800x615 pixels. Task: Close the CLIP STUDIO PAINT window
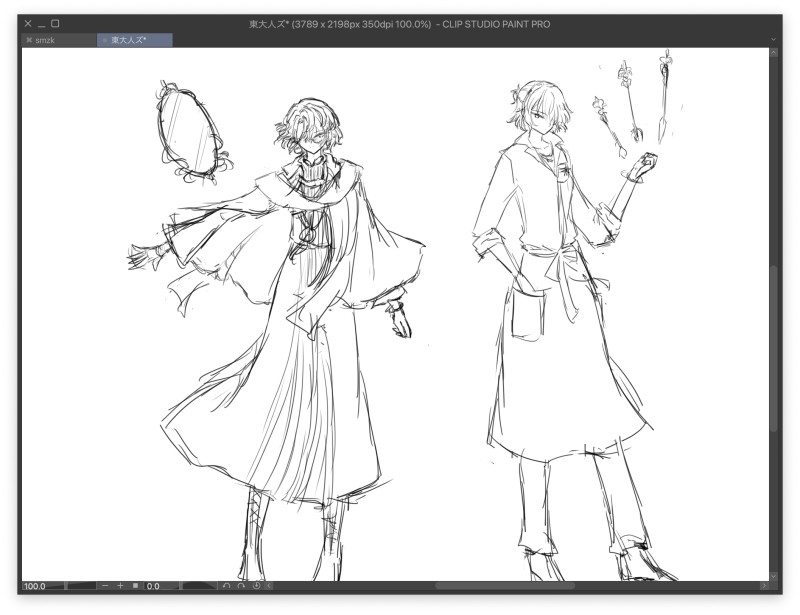[x=28, y=23]
